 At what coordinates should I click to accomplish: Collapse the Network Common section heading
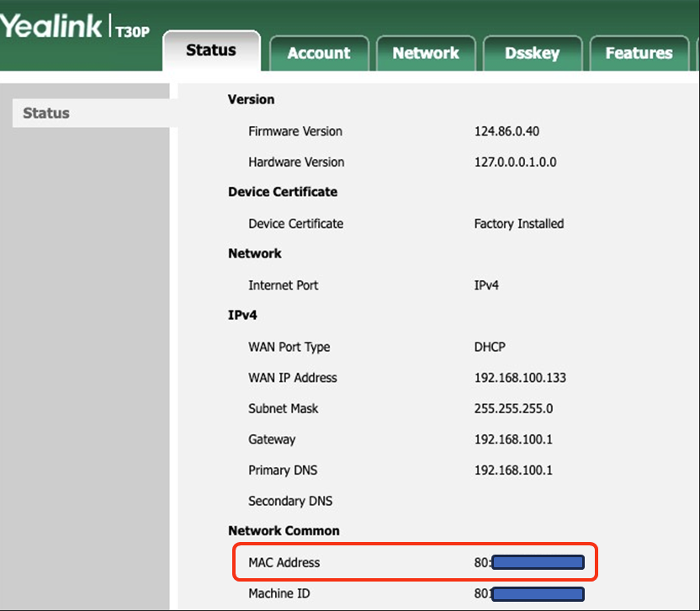click(x=283, y=531)
